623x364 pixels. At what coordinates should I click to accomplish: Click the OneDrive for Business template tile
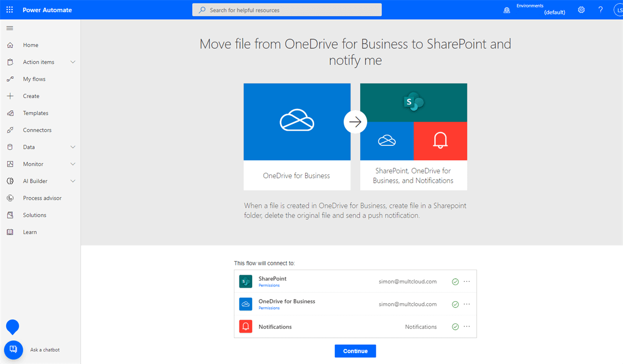click(297, 137)
